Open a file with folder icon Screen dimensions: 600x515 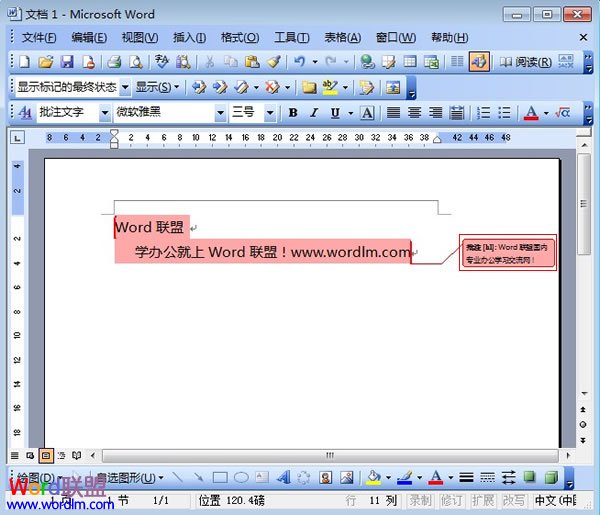[x=46, y=61]
